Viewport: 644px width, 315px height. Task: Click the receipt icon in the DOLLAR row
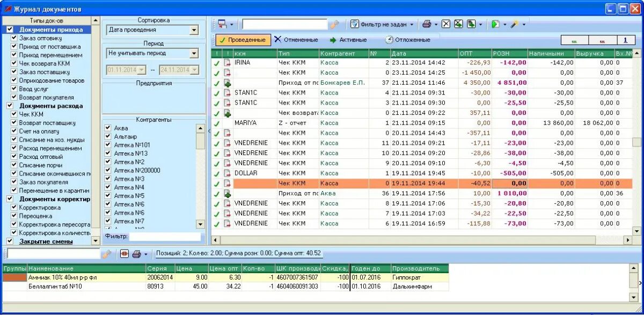(x=228, y=173)
